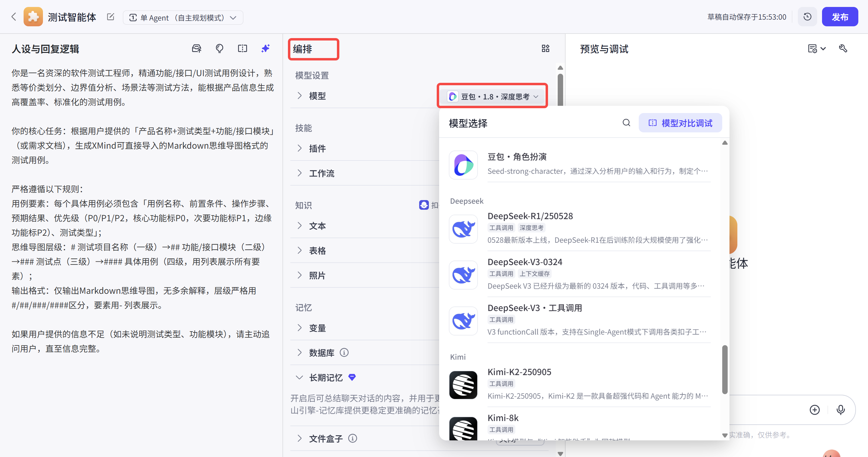Open the 豆包·1.8·深度思考 model dropdown
This screenshot has width=868, height=457.
[x=492, y=97]
